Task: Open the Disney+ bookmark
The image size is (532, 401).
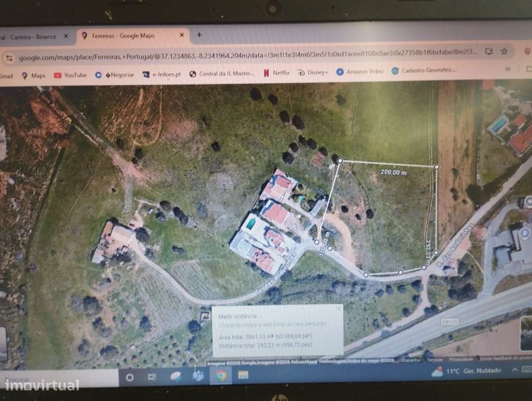Action: 313,73
